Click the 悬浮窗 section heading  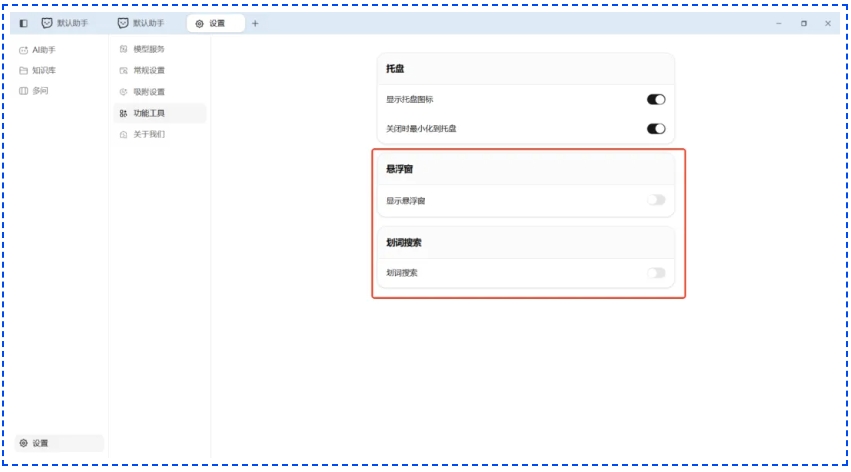[399, 169]
